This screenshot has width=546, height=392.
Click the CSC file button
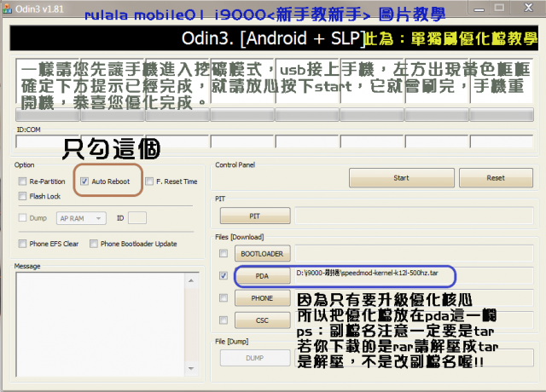(262, 320)
